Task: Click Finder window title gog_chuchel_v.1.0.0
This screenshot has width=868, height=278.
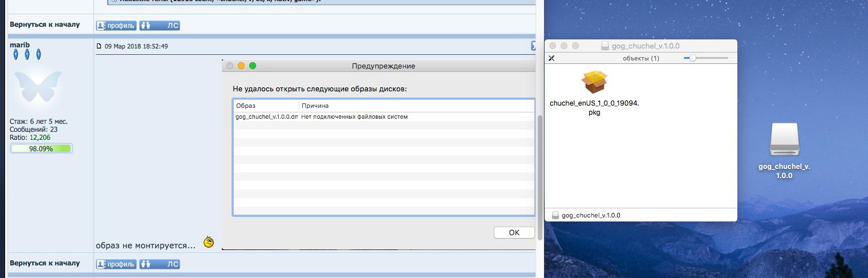Action: tap(645, 46)
